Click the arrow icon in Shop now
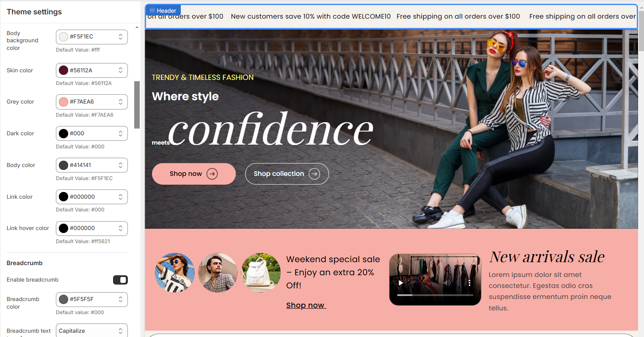Viewport: 644px width, 337px height. click(x=212, y=174)
